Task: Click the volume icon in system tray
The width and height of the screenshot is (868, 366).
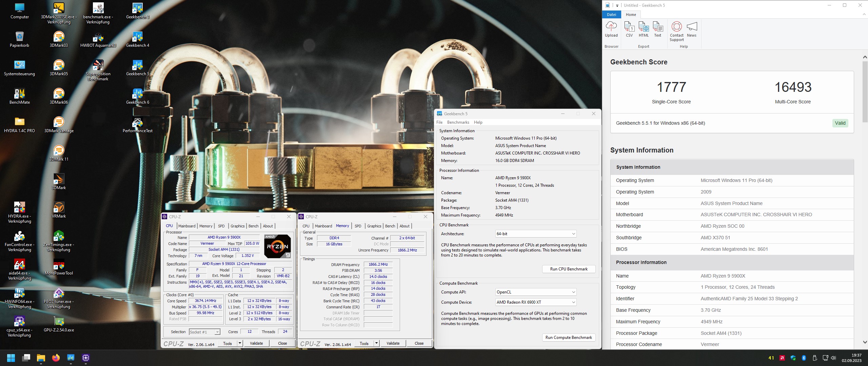Action: 834,358
